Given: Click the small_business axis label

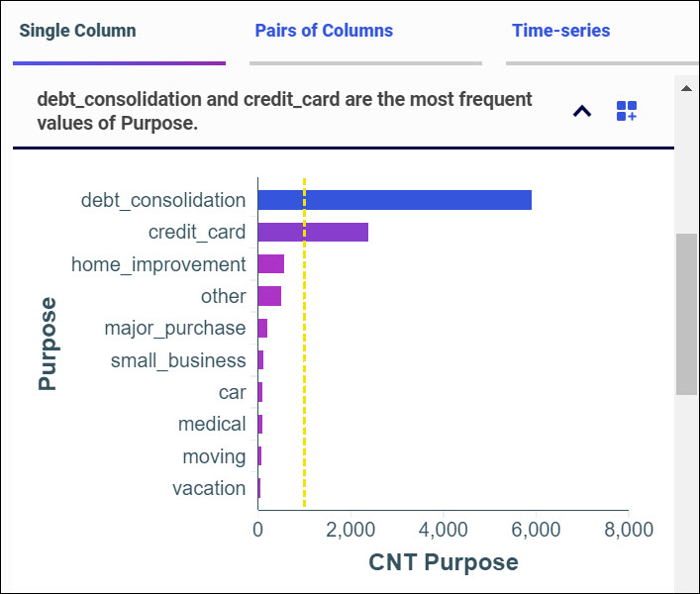Looking at the screenshot, I should (178, 360).
